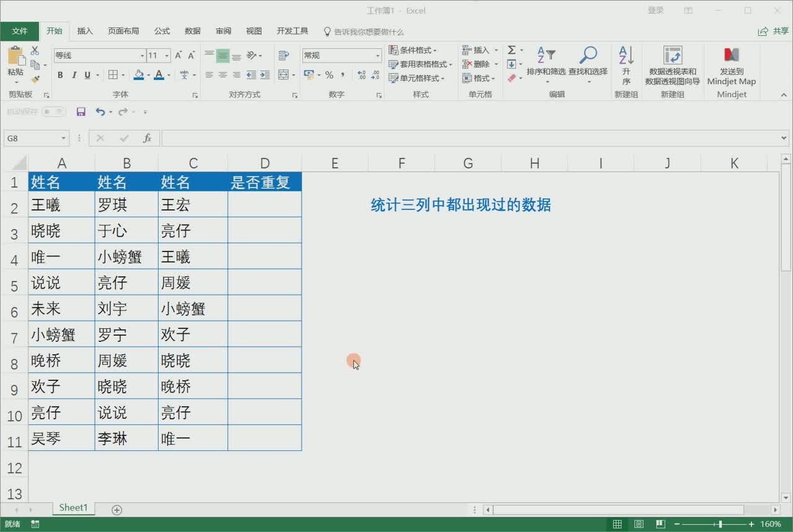Open 条件格式 conditional formatting menu

(x=413, y=50)
